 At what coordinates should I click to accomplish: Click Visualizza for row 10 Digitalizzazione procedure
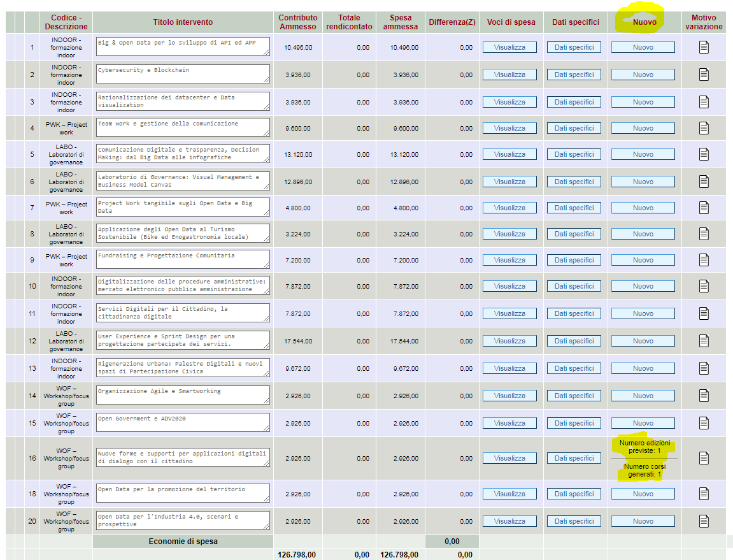(x=509, y=286)
